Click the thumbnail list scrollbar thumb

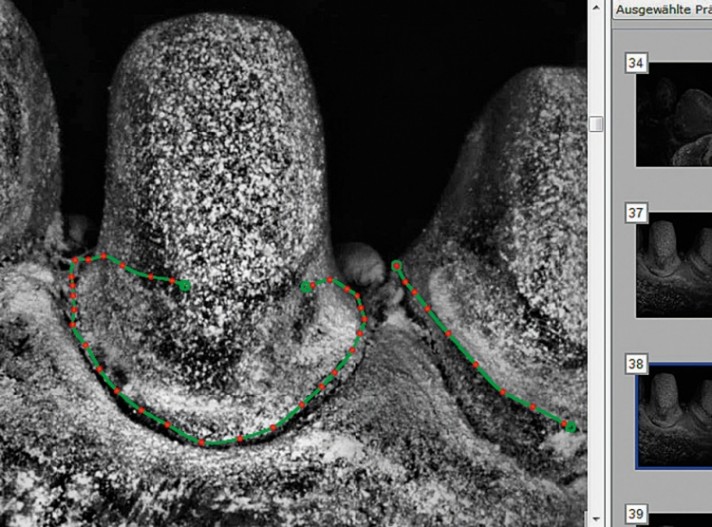coord(596,124)
